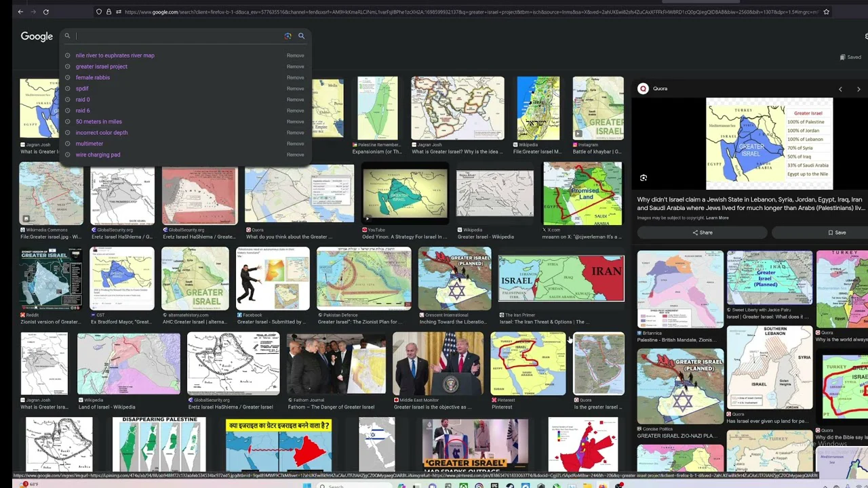Click inside the Google search input field
868x488 pixels.
(176, 36)
